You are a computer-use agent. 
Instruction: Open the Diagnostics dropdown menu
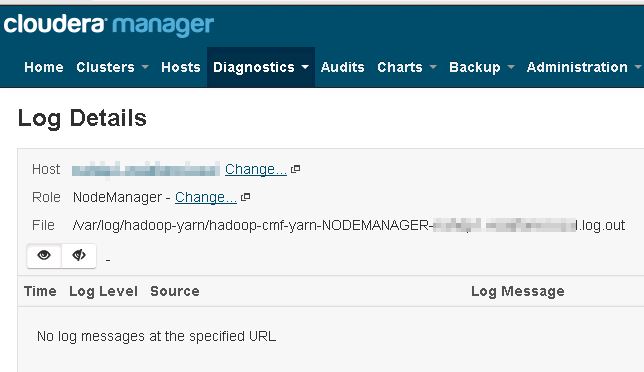click(261, 67)
